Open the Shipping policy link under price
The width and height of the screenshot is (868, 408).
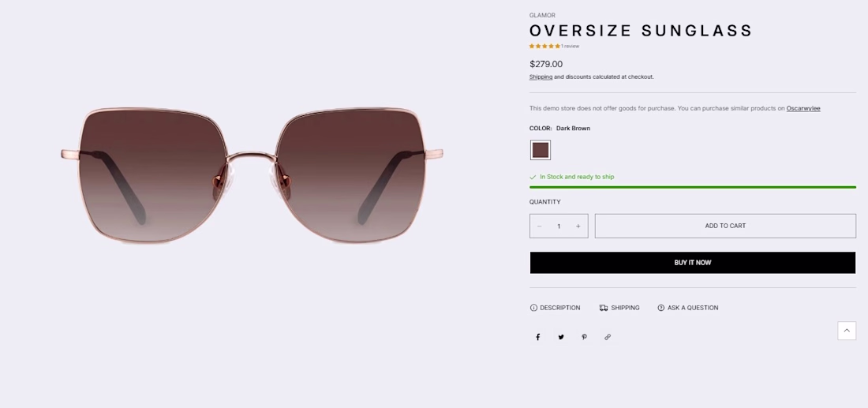541,77
